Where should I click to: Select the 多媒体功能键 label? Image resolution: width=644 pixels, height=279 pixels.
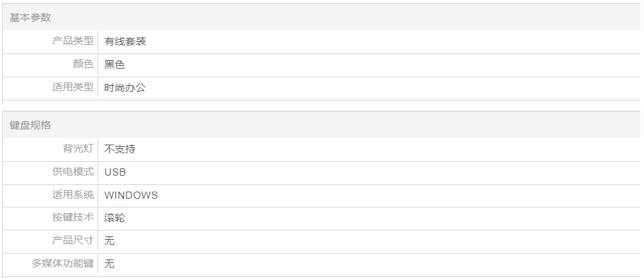coord(62,263)
